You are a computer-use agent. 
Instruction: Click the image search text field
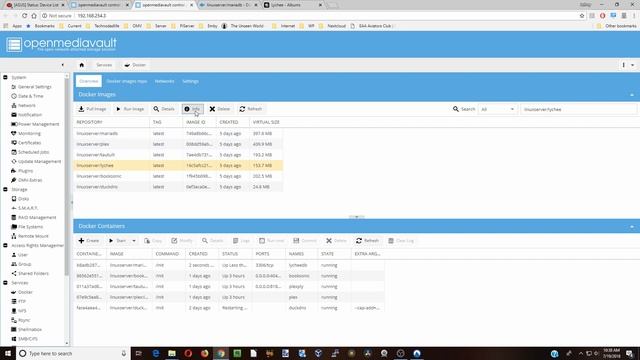coord(578,109)
